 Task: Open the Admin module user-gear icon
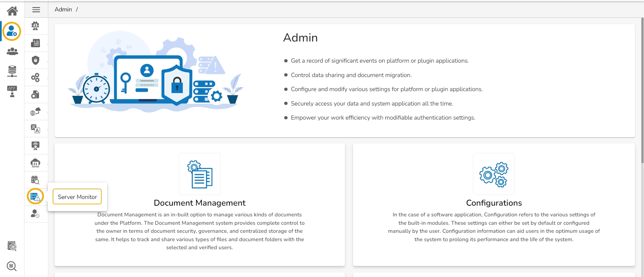pos(12,31)
